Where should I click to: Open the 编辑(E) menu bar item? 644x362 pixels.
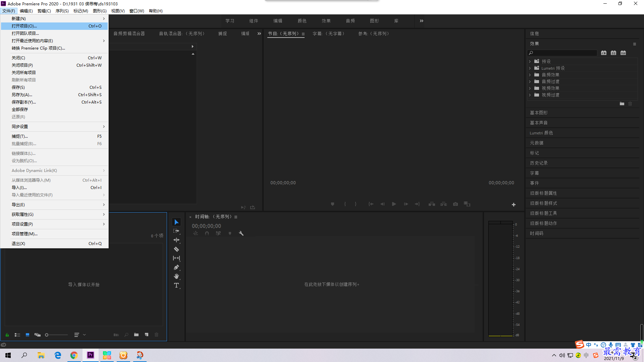(x=26, y=11)
